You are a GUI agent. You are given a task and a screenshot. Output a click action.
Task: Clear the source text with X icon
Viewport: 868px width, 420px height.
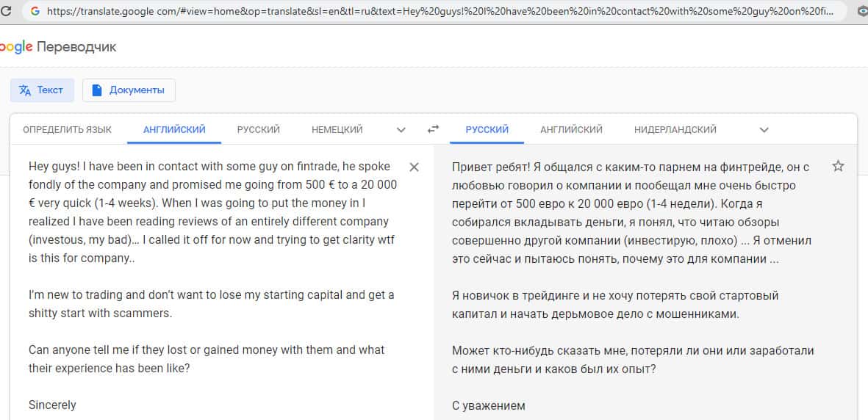(x=414, y=167)
